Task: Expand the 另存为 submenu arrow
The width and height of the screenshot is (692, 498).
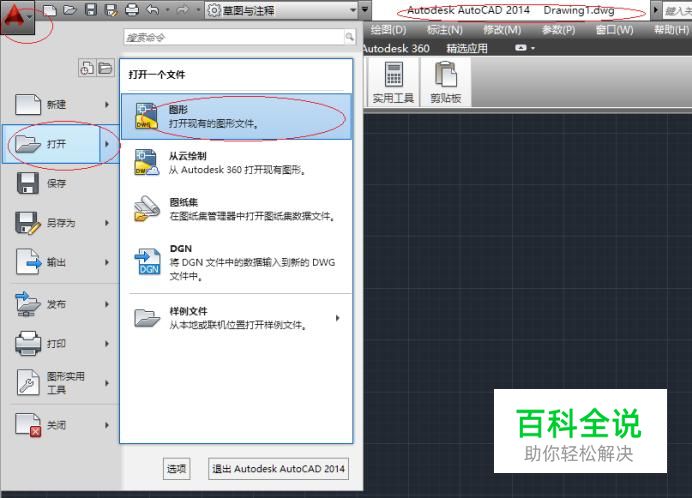Action: coord(107,223)
